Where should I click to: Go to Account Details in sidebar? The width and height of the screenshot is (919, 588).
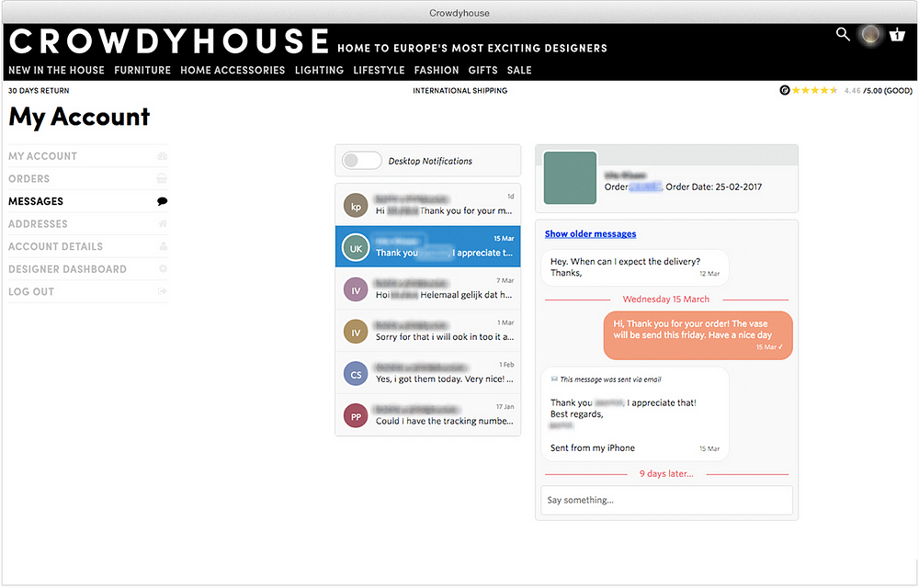[x=88, y=246]
